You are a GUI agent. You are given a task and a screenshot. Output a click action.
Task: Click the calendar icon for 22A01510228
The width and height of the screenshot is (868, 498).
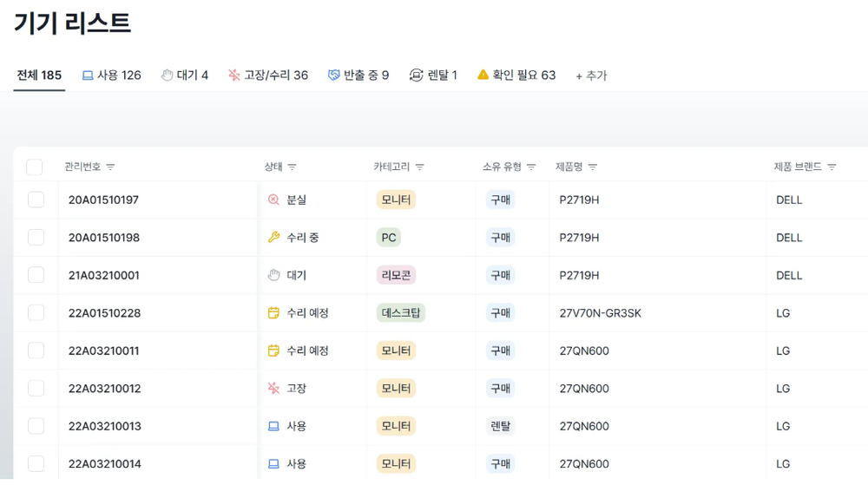point(273,312)
